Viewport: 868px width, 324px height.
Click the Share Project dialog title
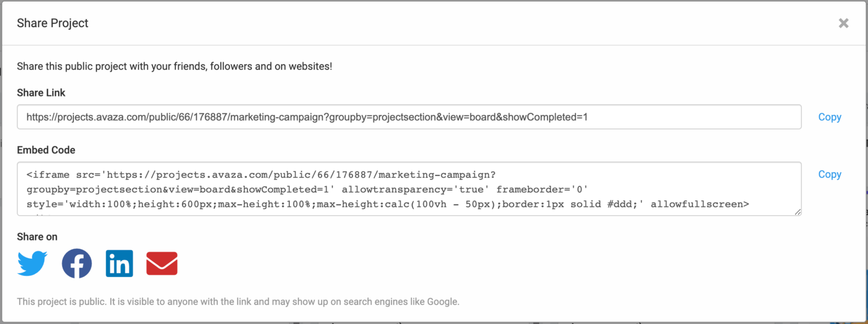click(x=53, y=23)
